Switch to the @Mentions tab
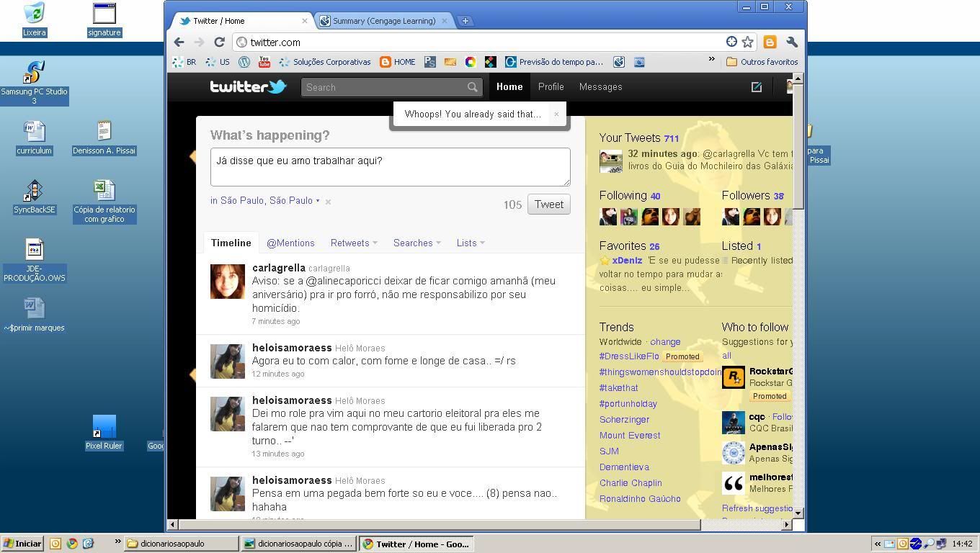The width and height of the screenshot is (980, 553). click(290, 243)
